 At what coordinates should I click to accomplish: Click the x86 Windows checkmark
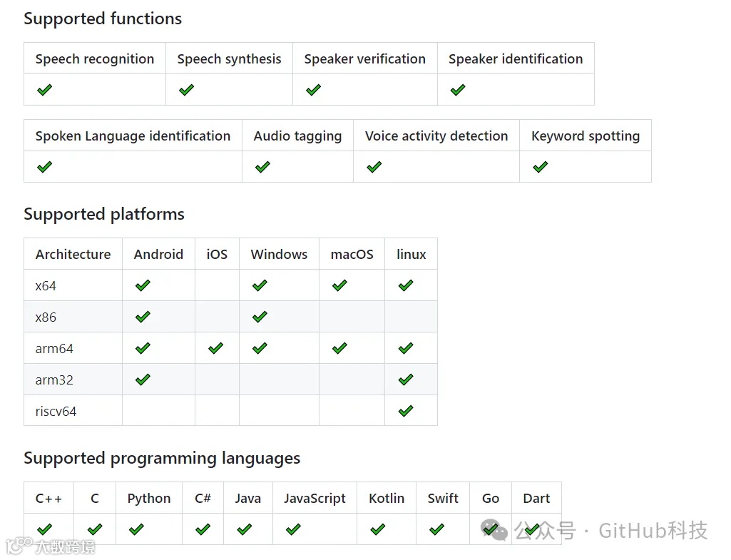click(x=260, y=317)
